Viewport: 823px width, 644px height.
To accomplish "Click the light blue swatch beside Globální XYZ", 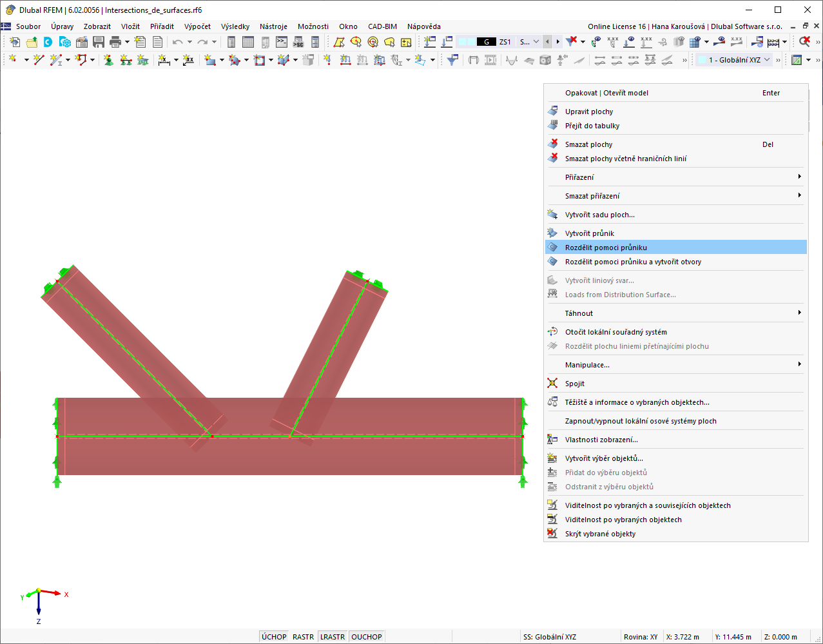I will (x=702, y=60).
